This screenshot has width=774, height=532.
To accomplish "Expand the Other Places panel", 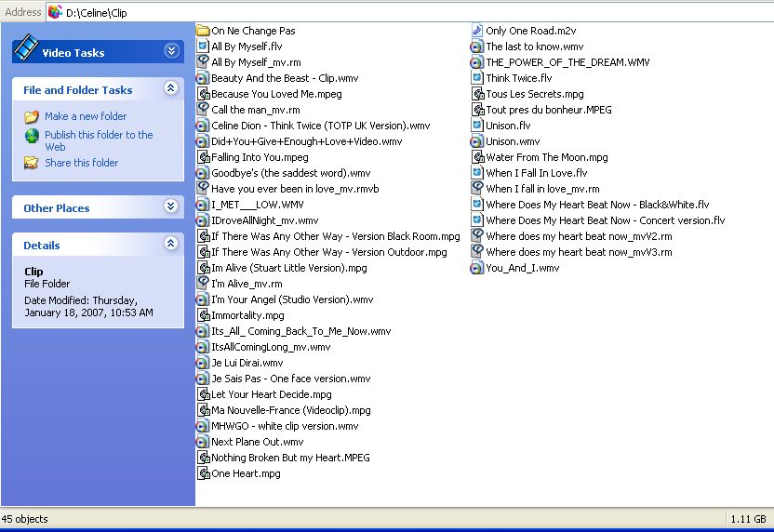I will [x=171, y=206].
